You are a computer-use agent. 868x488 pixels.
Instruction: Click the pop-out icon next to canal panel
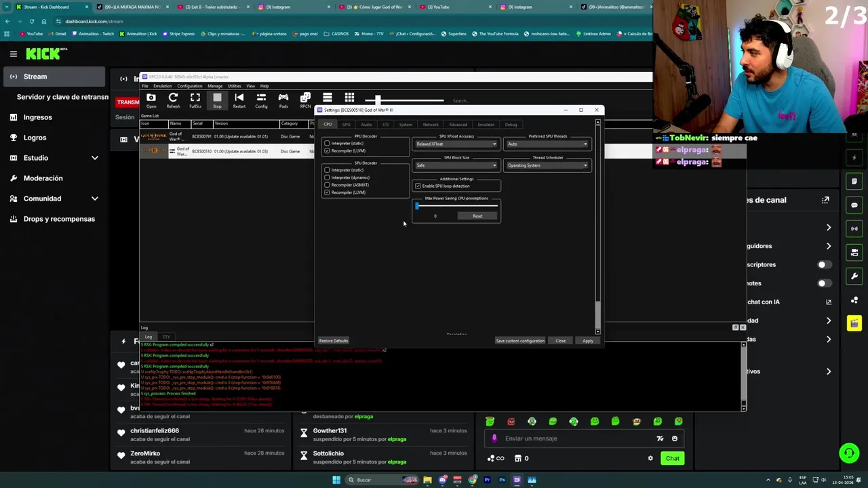[825, 200]
